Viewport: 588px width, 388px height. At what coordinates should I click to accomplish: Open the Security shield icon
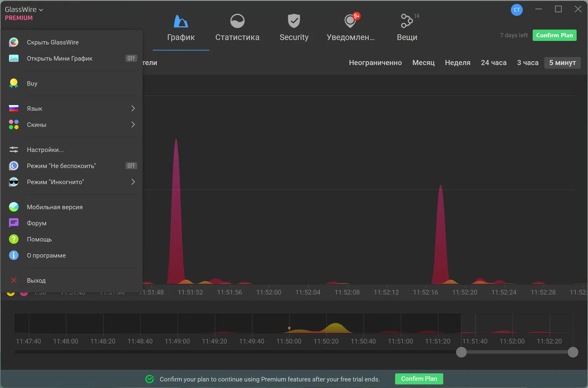[294, 21]
